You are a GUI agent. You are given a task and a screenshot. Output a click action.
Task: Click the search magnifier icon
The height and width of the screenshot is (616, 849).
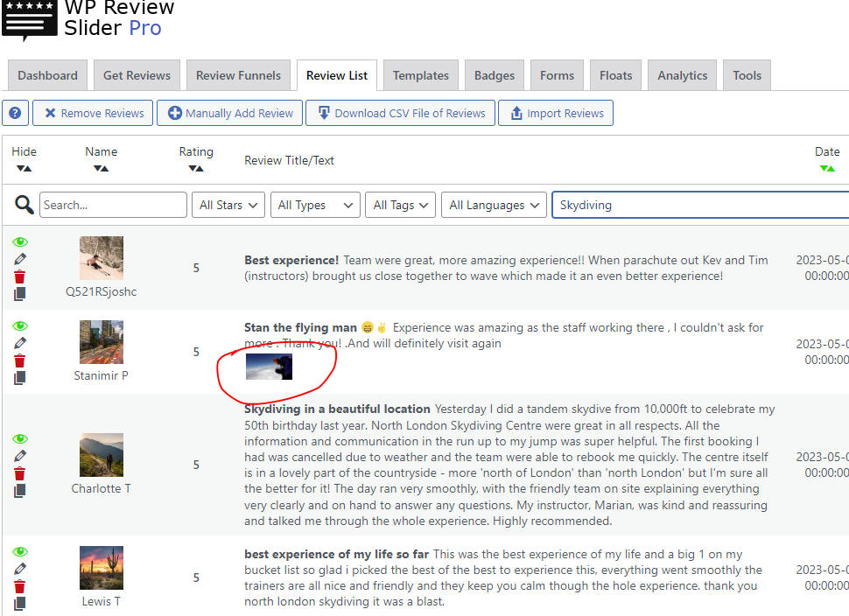pyautogui.click(x=24, y=205)
